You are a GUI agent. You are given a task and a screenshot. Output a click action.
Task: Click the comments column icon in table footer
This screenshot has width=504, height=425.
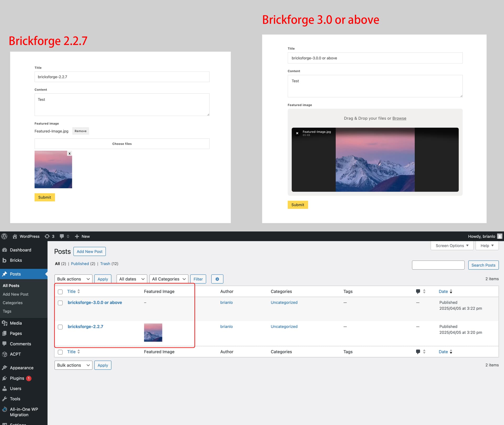(418, 352)
